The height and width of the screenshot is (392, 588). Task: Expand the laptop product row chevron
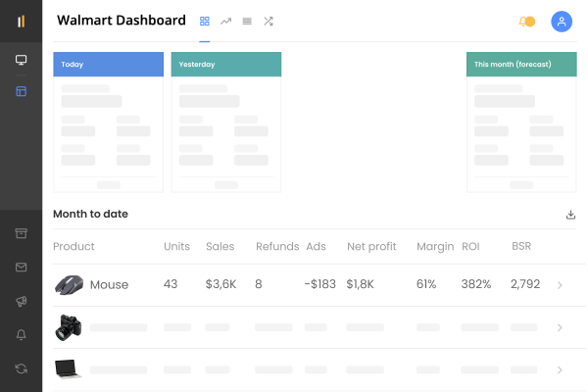pyautogui.click(x=560, y=369)
